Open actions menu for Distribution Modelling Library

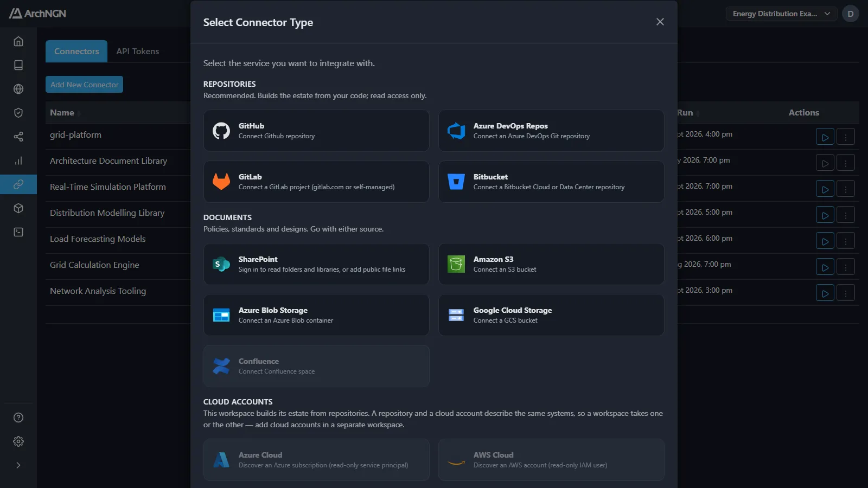tap(846, 215)
